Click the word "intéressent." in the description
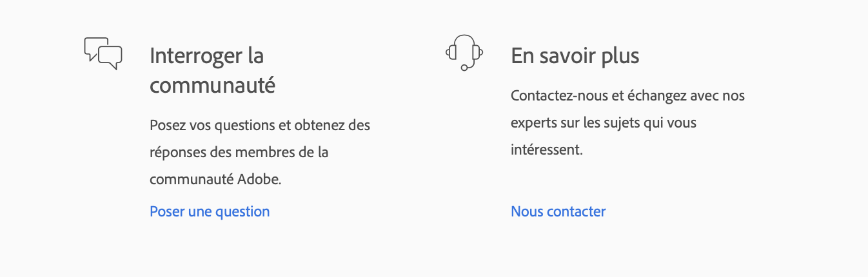868x277 pixels. 546,150
